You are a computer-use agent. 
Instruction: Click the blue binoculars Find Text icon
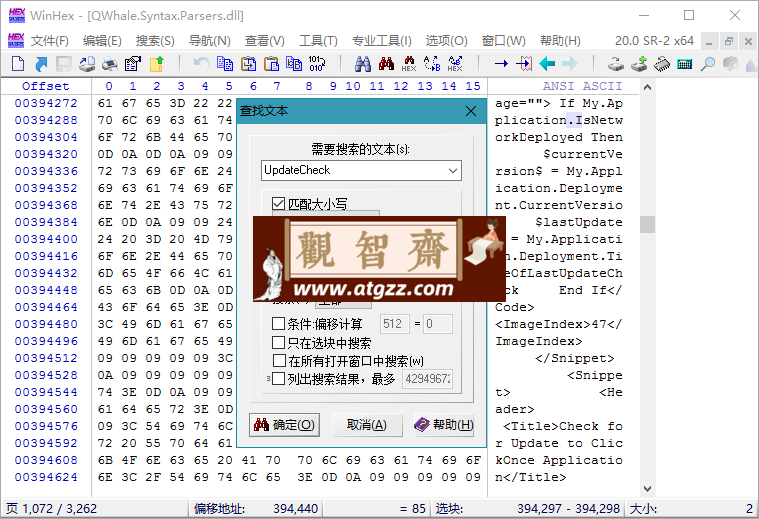click(x=363, y=63)
